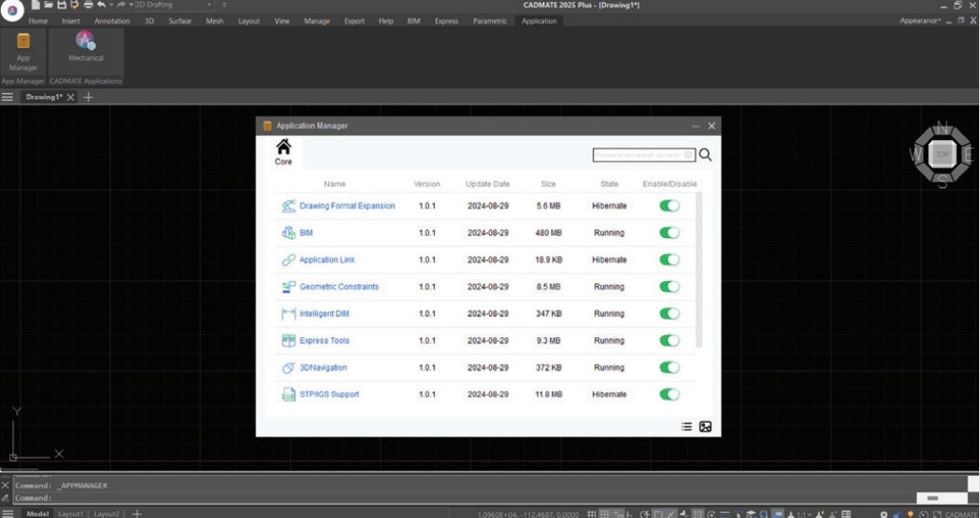Click the Express Tools app name
The width and height of the screenshot is (980, 518).
[x=323, y=340]
